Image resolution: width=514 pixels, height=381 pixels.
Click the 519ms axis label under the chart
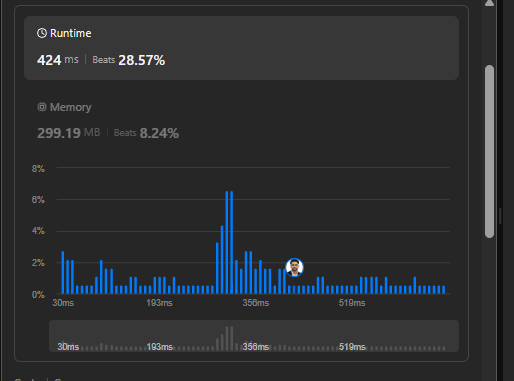[352, 303]
